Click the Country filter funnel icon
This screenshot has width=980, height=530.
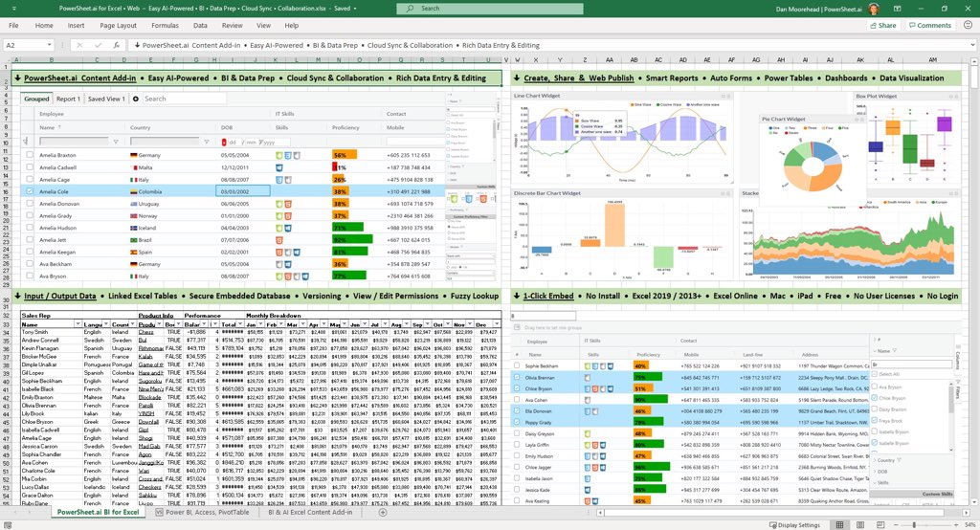coord(207,142)
